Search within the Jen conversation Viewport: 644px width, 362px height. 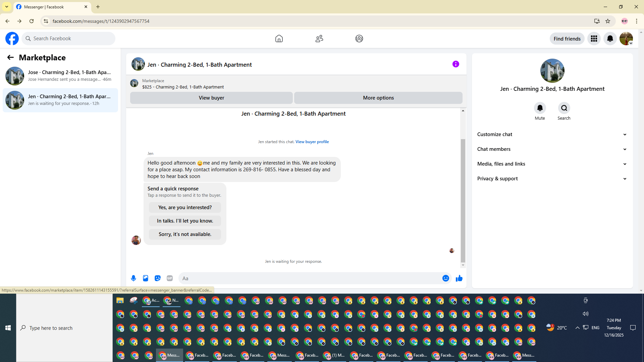[564, 108]
